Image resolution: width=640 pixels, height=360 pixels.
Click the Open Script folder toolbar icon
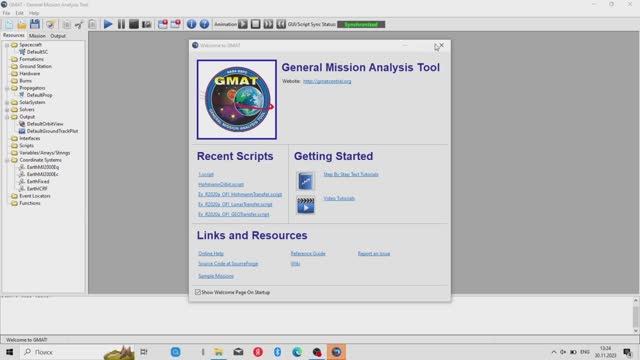tap(22, 24)
